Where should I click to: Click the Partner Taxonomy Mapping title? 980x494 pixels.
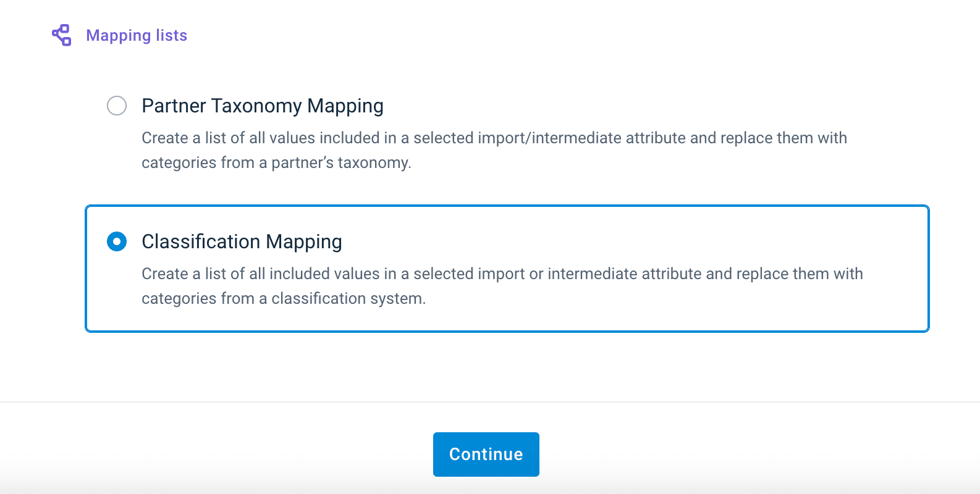tap(263, 106)
